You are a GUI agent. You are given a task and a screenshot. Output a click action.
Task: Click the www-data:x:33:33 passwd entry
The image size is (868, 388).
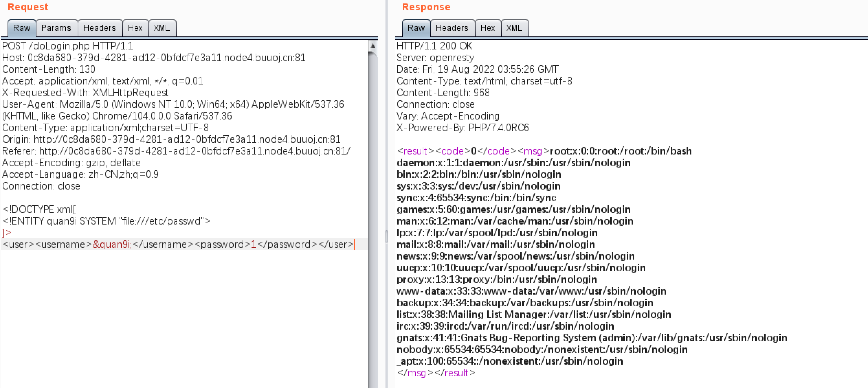click(532, 291)
